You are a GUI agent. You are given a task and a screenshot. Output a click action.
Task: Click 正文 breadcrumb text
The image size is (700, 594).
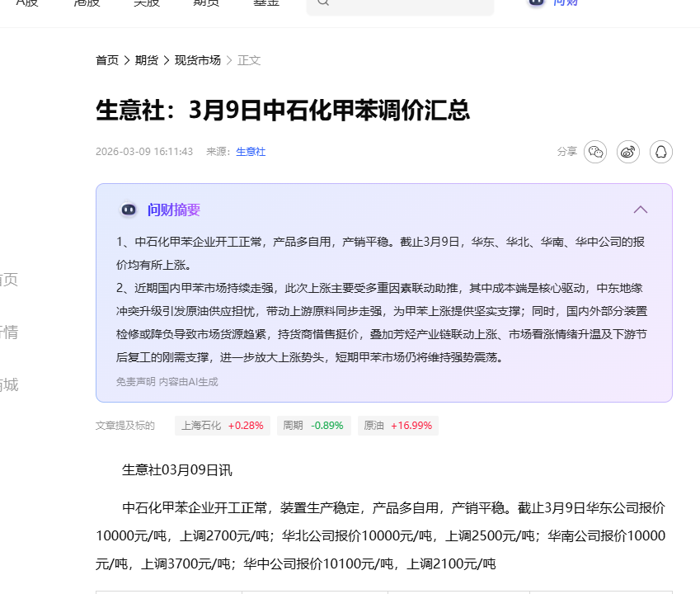(249, 60)
